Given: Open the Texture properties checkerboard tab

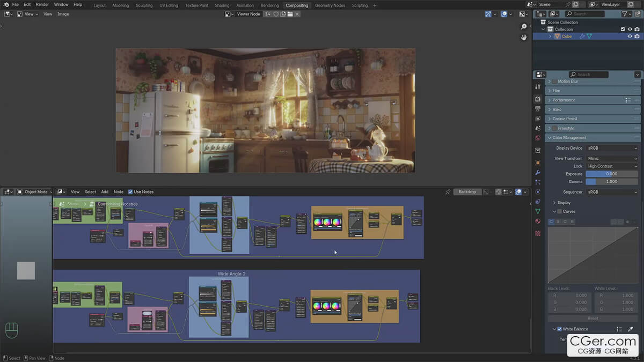Looking at the screenshot, I should click(538, 233).
